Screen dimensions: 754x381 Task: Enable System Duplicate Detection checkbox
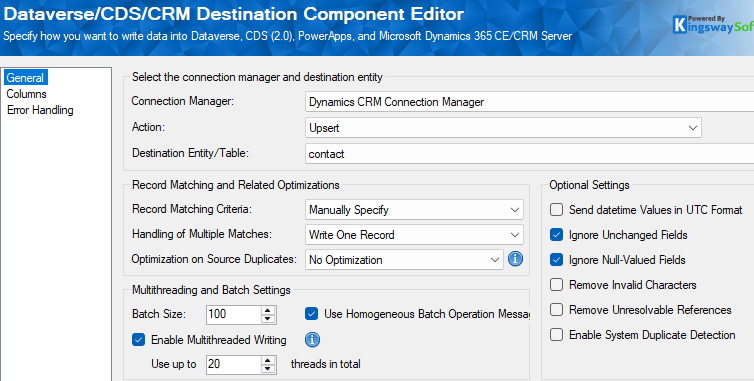pos(556,335)
